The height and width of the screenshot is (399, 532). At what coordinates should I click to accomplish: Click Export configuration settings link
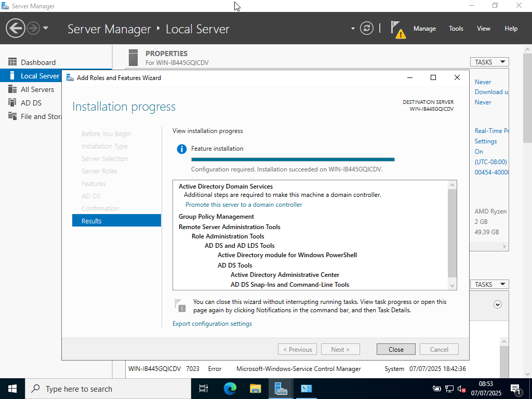point(212,324)
